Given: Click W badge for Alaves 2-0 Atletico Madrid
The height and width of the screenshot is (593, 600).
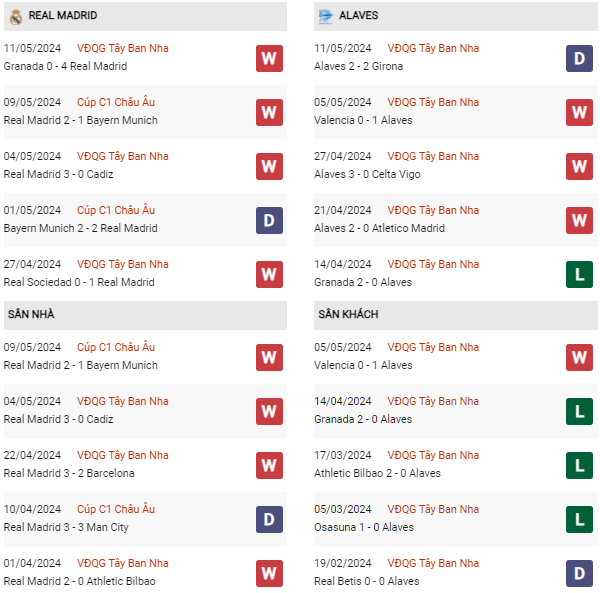Looking at the screenshot, I should [x=579, y=220].
